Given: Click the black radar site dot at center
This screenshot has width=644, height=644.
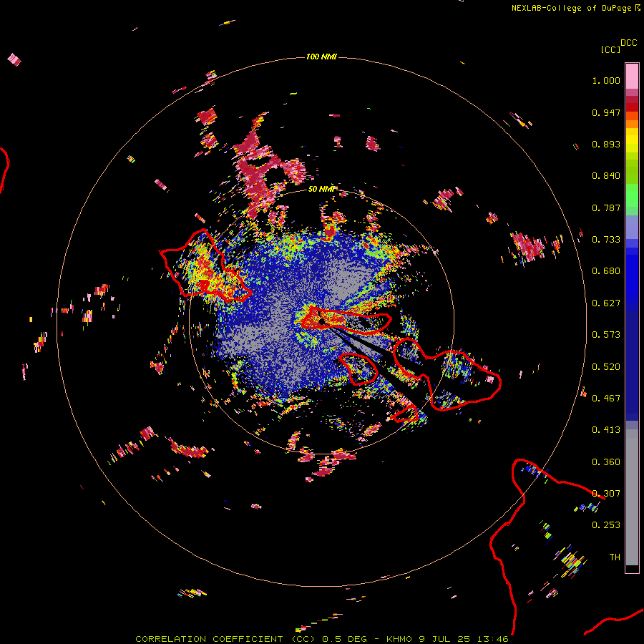Looking at the screenshot, I should pyautogui.click(x=323, y=321).
